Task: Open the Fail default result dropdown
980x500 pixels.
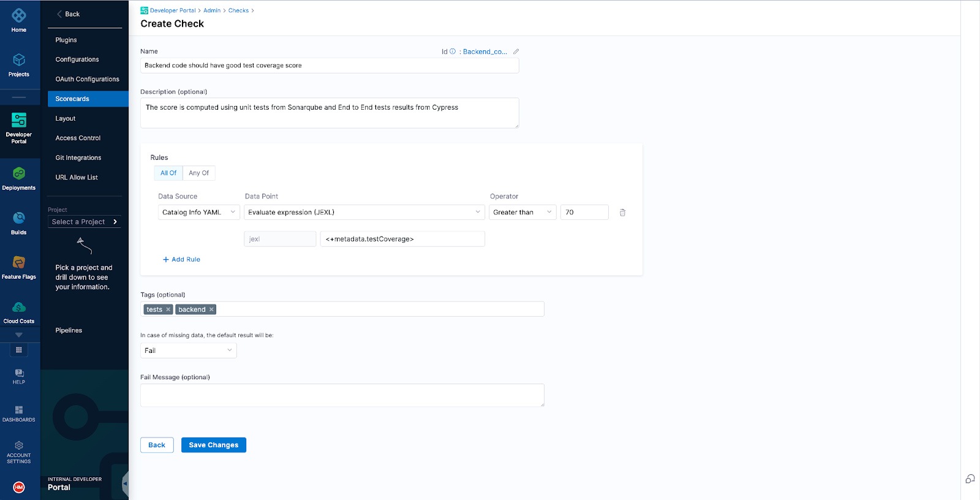Action: coord(189,350)
